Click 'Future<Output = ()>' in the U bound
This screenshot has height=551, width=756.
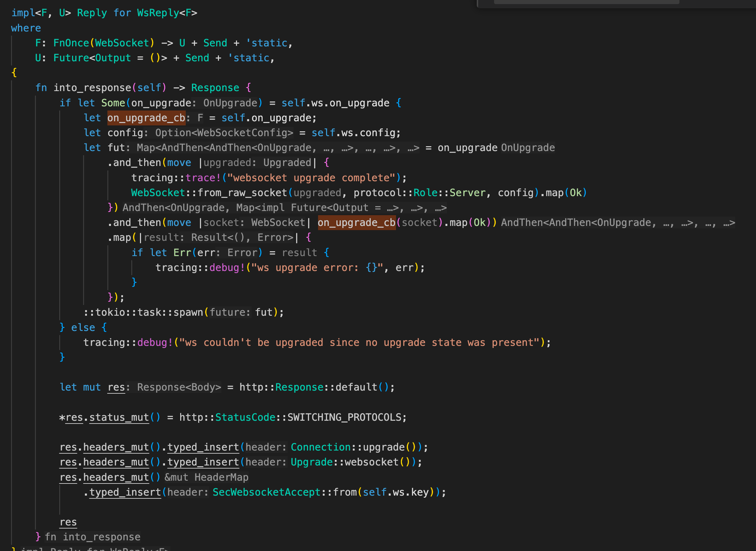[110, 58]
